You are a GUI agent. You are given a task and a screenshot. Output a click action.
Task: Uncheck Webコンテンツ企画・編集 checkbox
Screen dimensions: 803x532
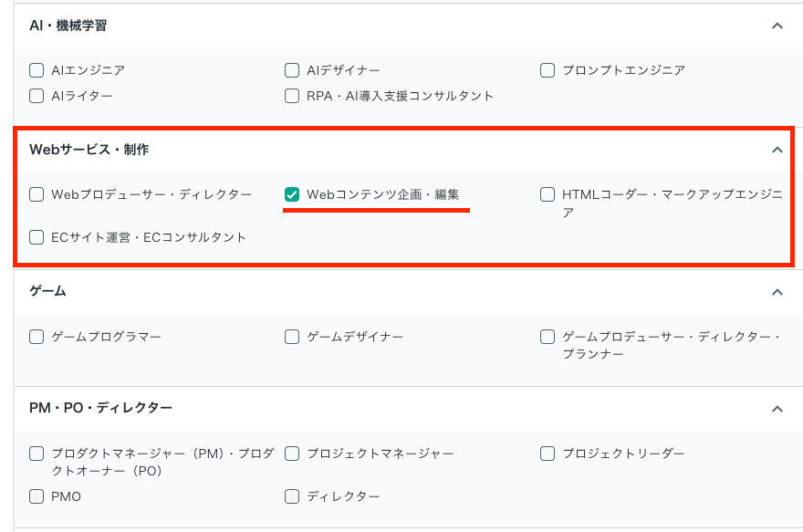point(292,194)
